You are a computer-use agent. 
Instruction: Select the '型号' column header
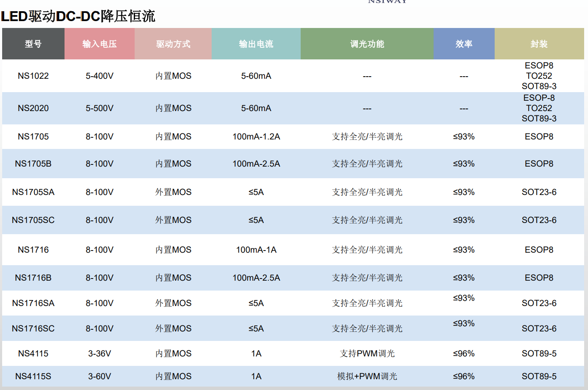point(33,44)
